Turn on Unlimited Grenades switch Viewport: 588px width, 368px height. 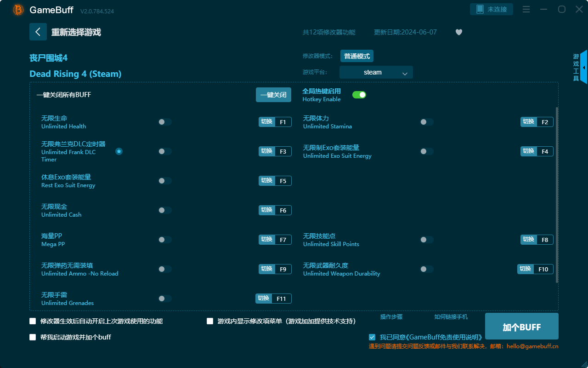point(165,299)
